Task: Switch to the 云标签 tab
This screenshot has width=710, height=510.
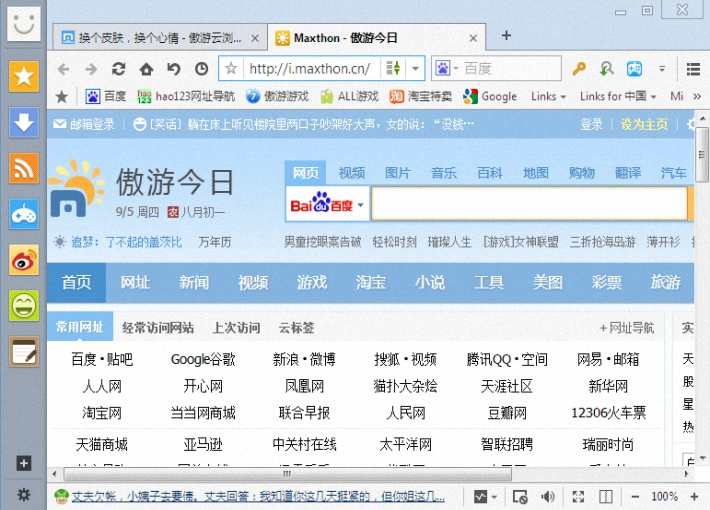Action: 296,327
